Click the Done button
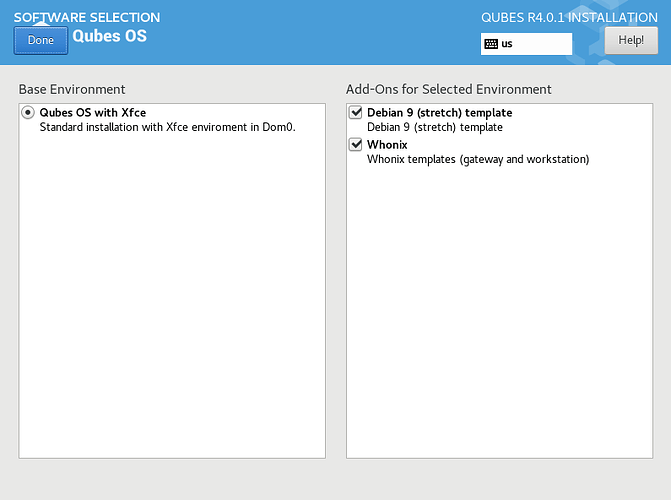 coord(41,40)
